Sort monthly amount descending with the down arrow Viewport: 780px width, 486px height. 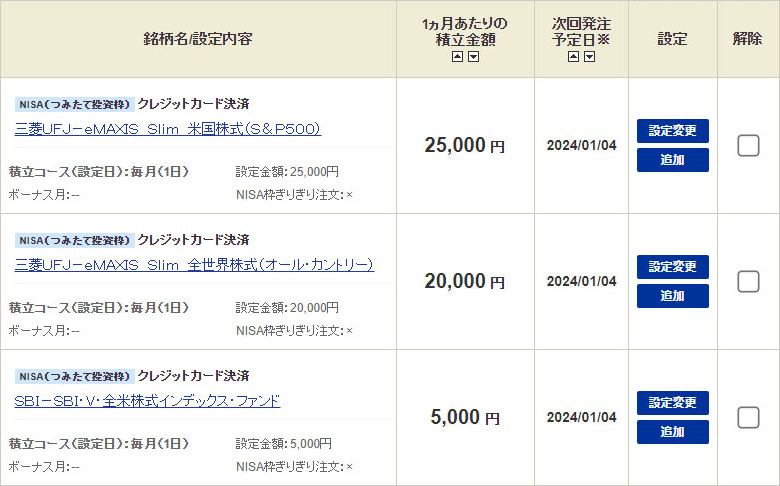474,57
